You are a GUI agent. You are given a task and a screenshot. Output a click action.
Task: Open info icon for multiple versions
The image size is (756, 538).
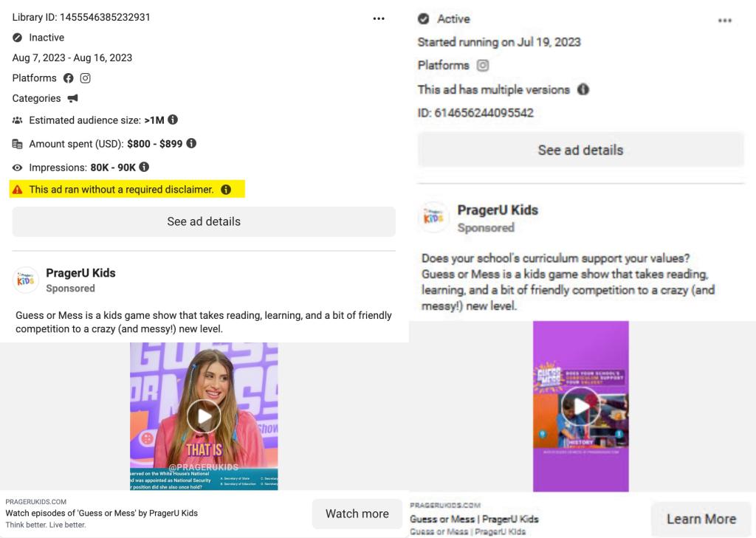pyautogui.click(x=583, y=89)
